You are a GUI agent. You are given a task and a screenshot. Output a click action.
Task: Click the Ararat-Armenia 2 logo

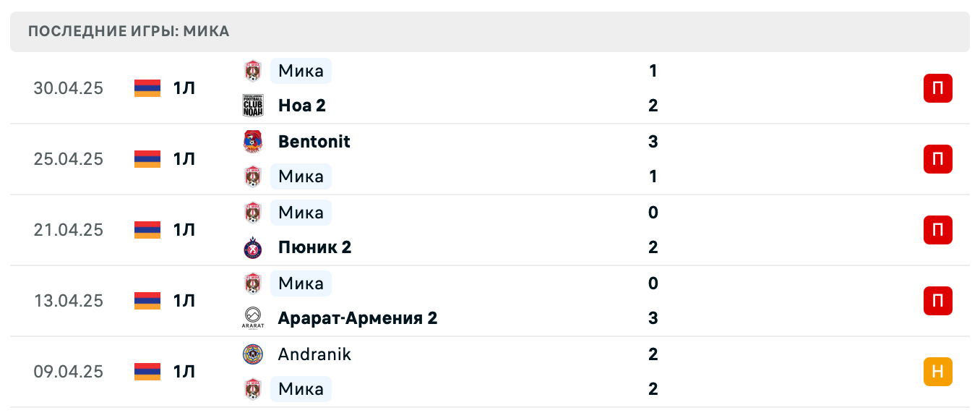[x=253, y=318]
